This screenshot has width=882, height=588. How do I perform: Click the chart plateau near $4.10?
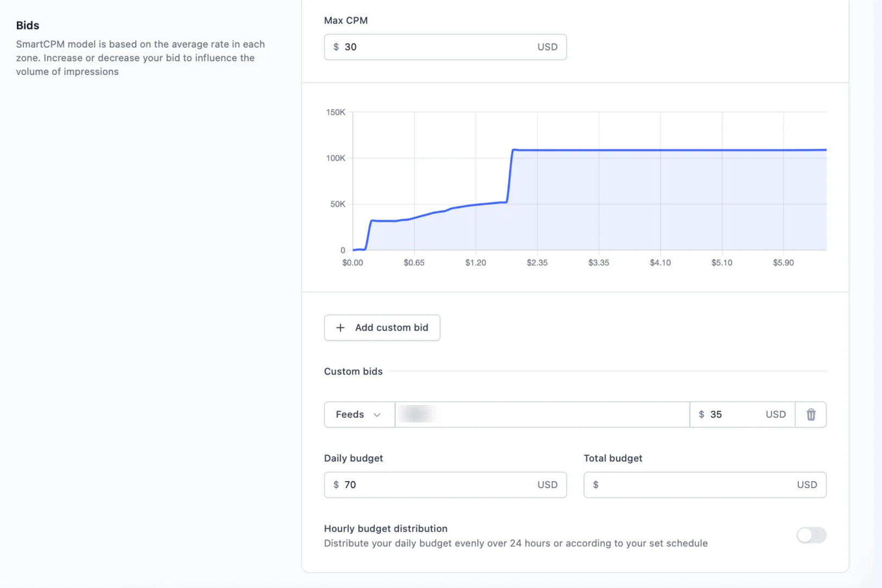click(x=660, y=150)
